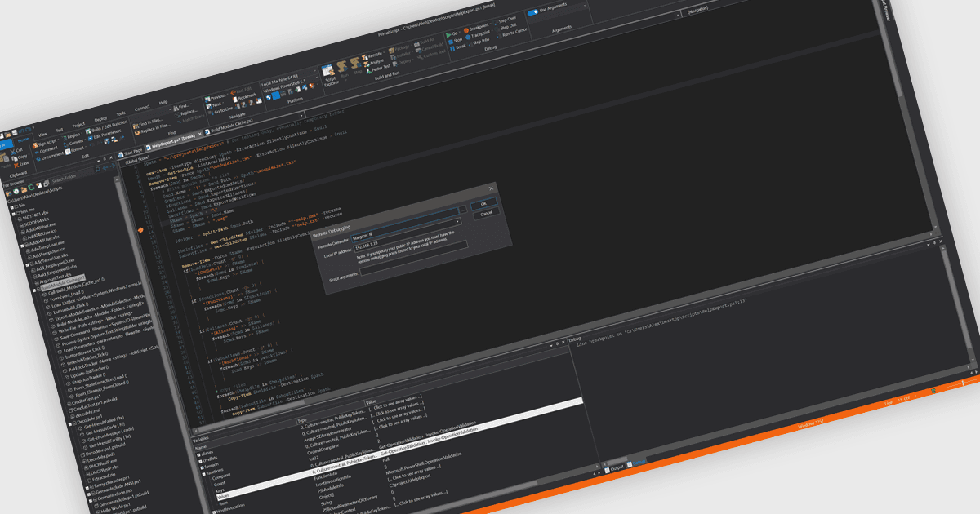980x514 pixels.
Task: Click the Erase icon in Clipboard group
Action: point(16,166)
